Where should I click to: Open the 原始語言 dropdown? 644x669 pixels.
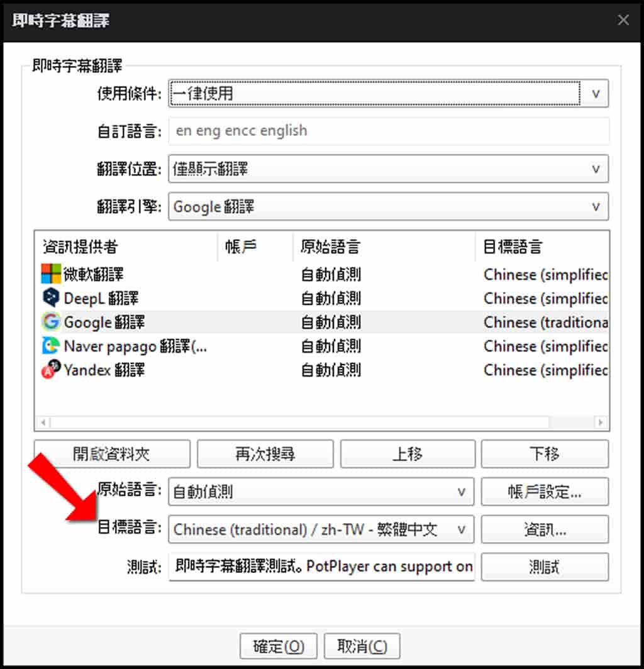(321, 492)
